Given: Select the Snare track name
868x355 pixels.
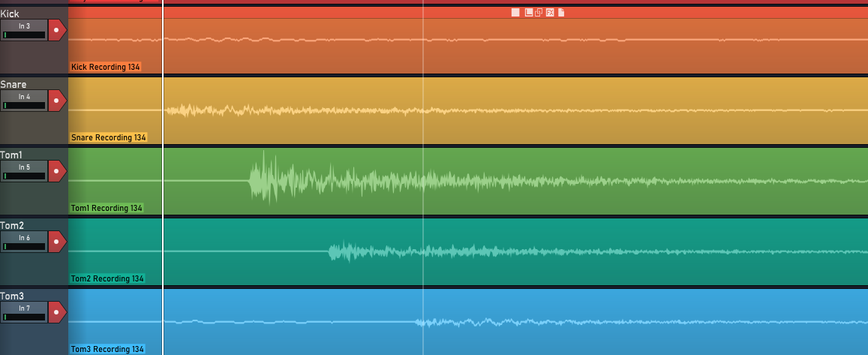Looking at the screenshot, I should 14,85.
